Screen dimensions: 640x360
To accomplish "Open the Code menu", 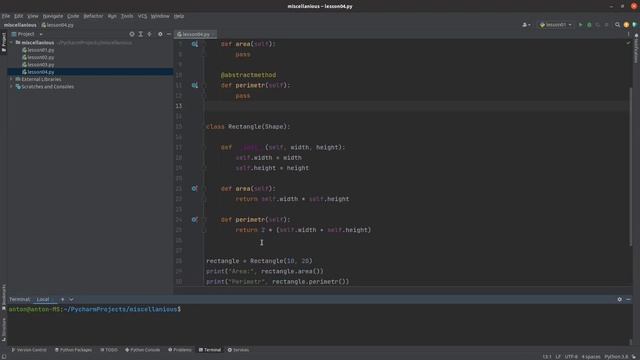I will click(x=73, y=16).
